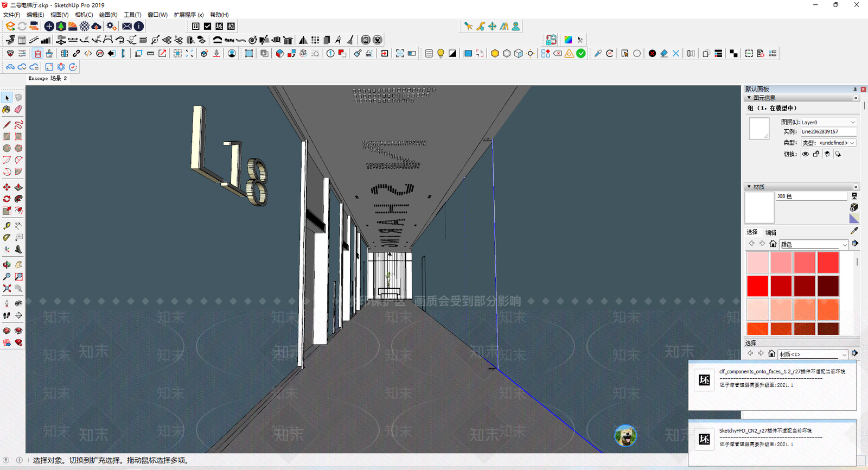Choose the Push/Pull tool

coord(18,187)
